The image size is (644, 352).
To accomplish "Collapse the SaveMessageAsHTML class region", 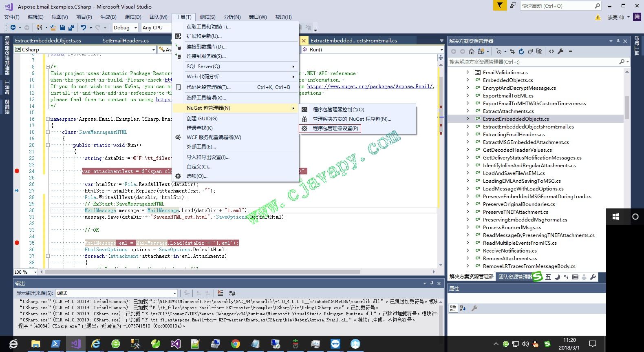I will [x=48, y=132].
